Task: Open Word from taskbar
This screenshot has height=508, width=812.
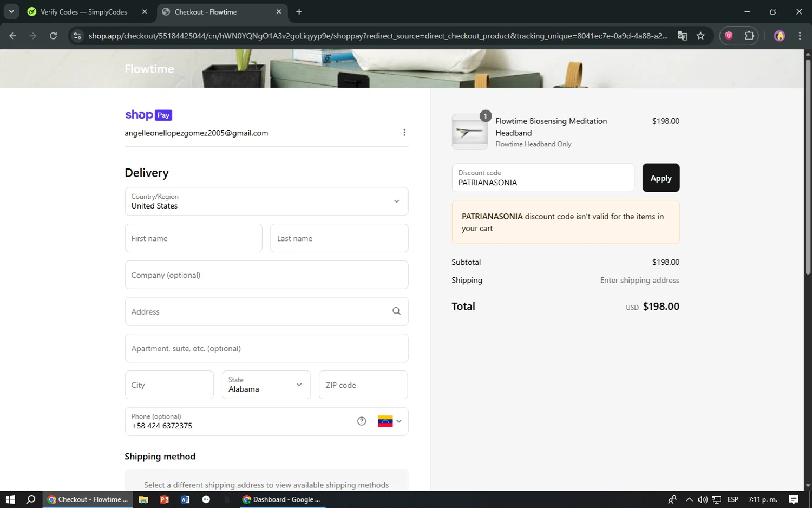Action: [185, 499]
